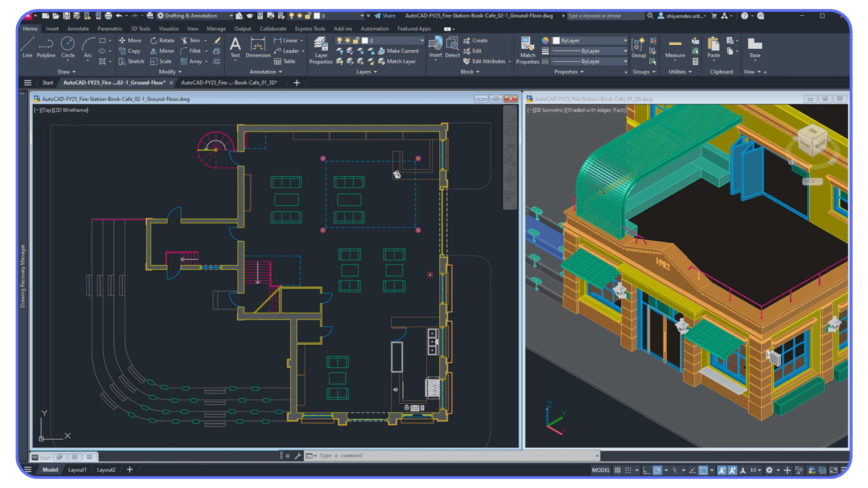Viewport: 868px width, 488px height.
Task: Open Layer Properties manager
Action: coord(321,50)
